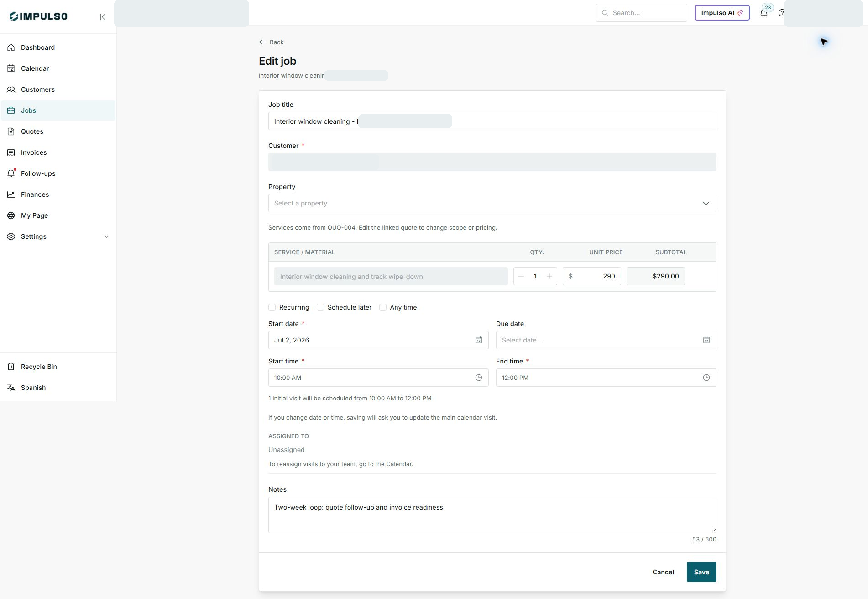Image resolution: width=868 pixels, height=599 pixels.
Task: Switch language to Spanish
Action: pos(58,388)
